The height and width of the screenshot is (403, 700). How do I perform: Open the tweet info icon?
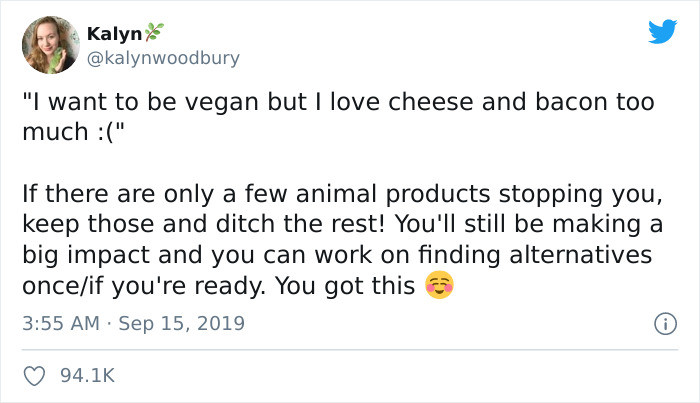[661, 324]
